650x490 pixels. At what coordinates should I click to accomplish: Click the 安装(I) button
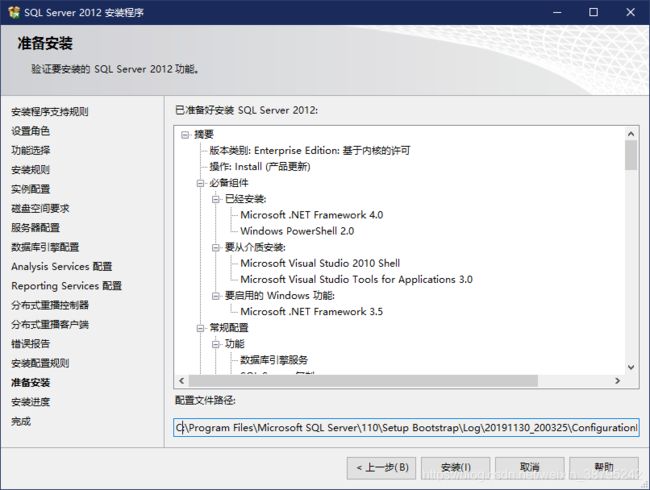click(x=456, y=468)
